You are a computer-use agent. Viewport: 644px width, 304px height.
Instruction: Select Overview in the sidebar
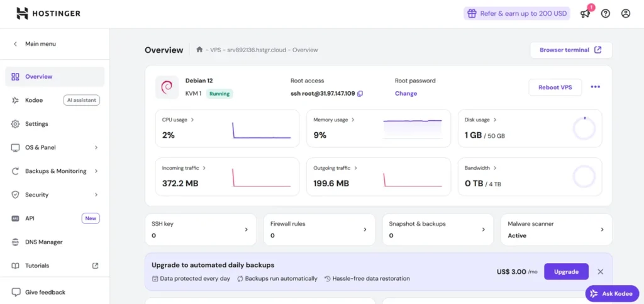click(55, 76)
